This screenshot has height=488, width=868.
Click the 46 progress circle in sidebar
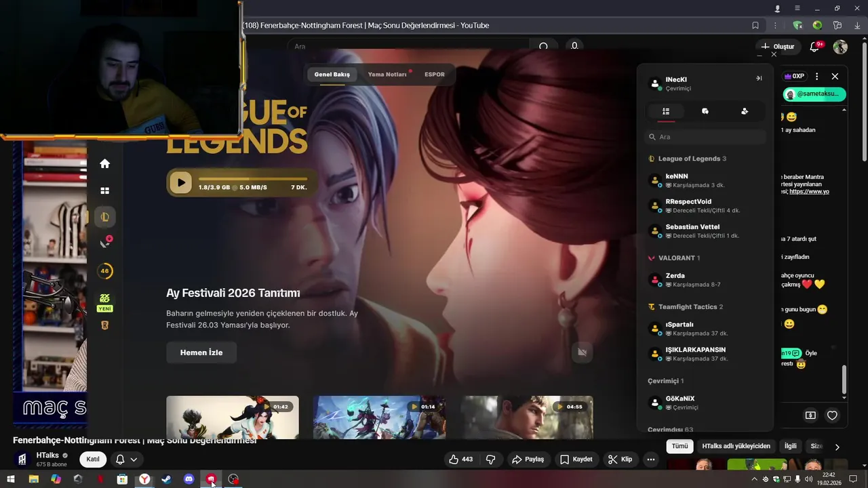coord(104,271)
